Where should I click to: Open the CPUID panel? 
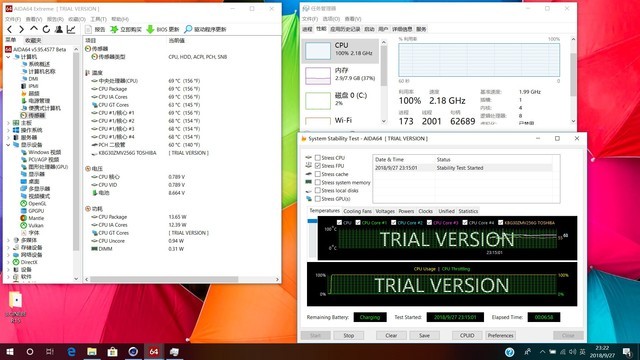(467, 336)
